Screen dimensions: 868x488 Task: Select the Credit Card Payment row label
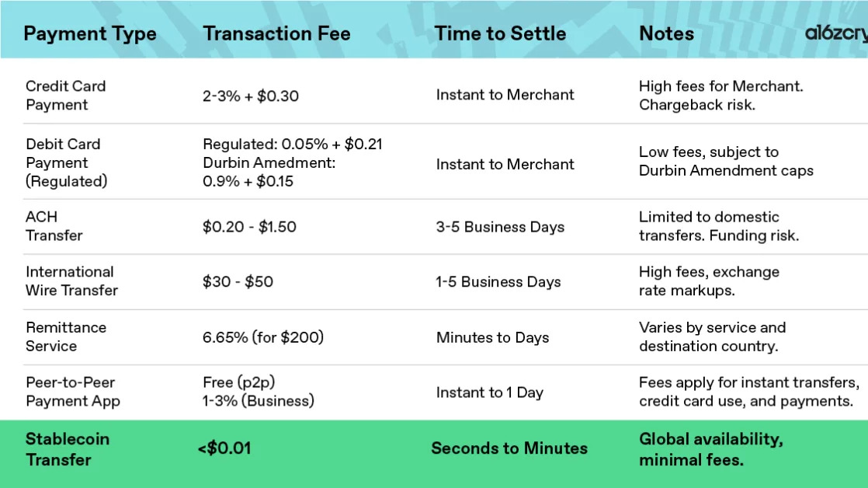65,96
